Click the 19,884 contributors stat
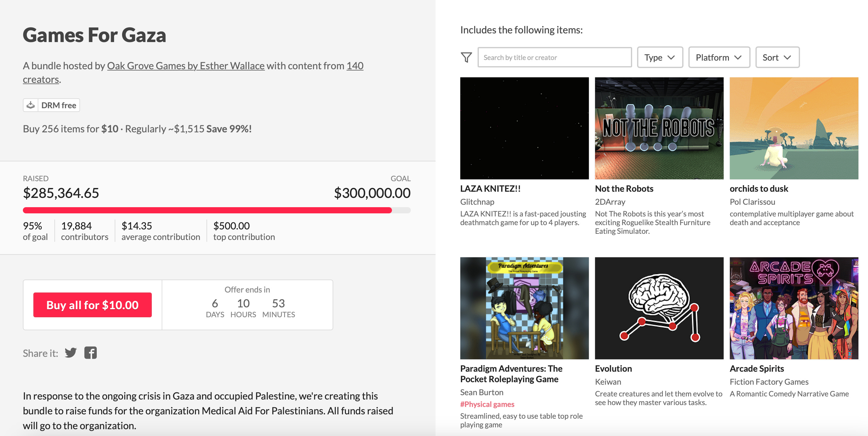868x436 pixels. (85, 231)
